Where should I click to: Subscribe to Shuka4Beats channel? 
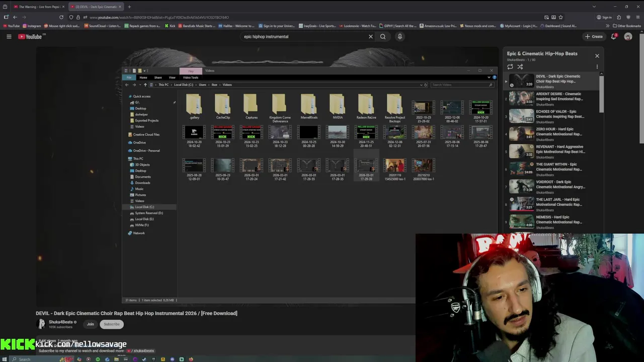pyautogui.click(x=112, y=324)
